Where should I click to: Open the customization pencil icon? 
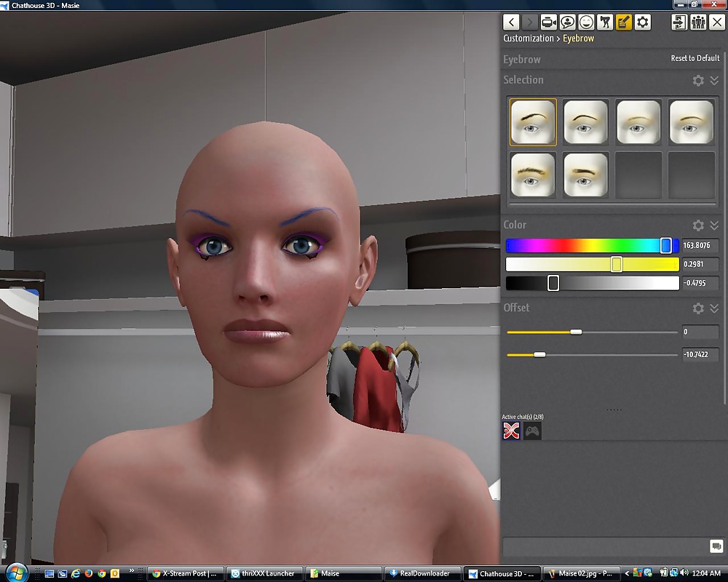pos(624,23)
